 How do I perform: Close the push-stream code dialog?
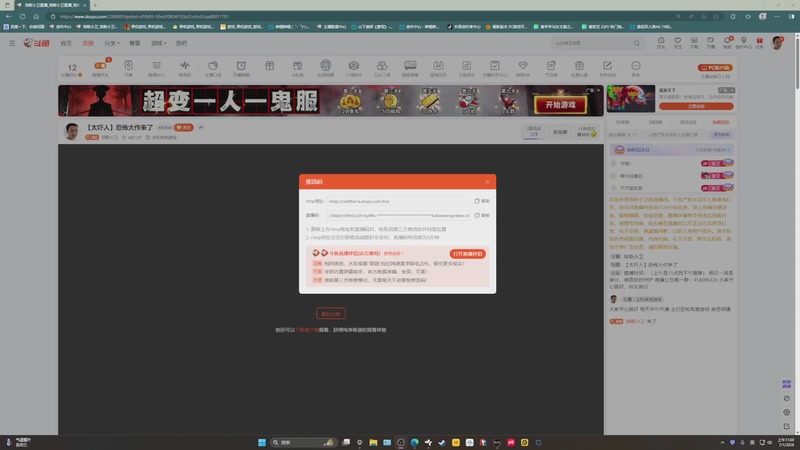[487, 182]
